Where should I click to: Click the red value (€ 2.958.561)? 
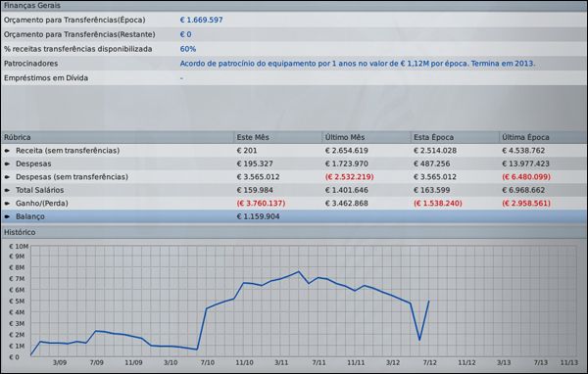(526, 204)
